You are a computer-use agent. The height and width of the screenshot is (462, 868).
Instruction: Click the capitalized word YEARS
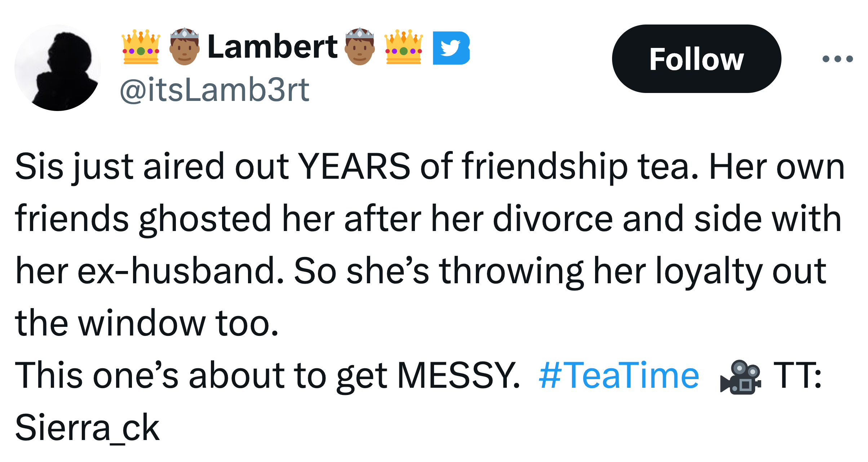(355, 166)
